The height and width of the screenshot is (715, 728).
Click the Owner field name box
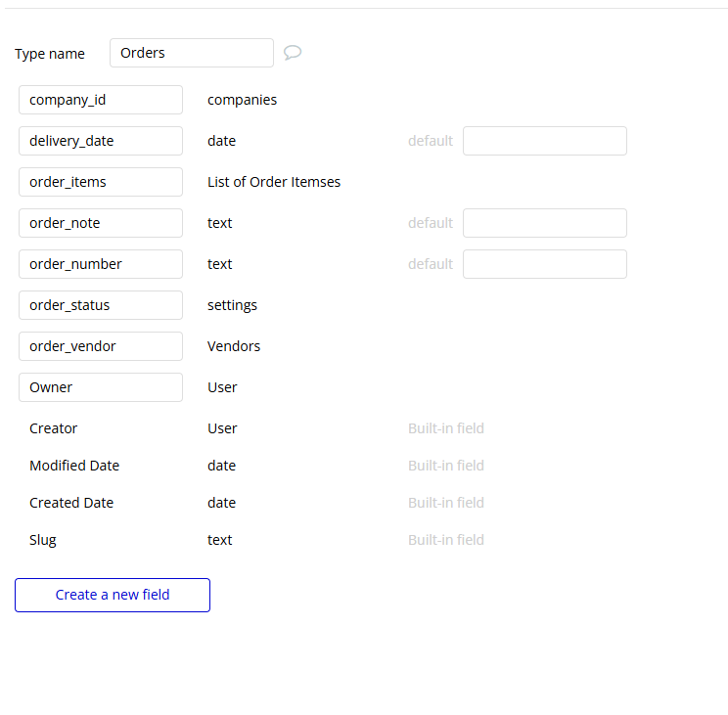coord(100,387)
